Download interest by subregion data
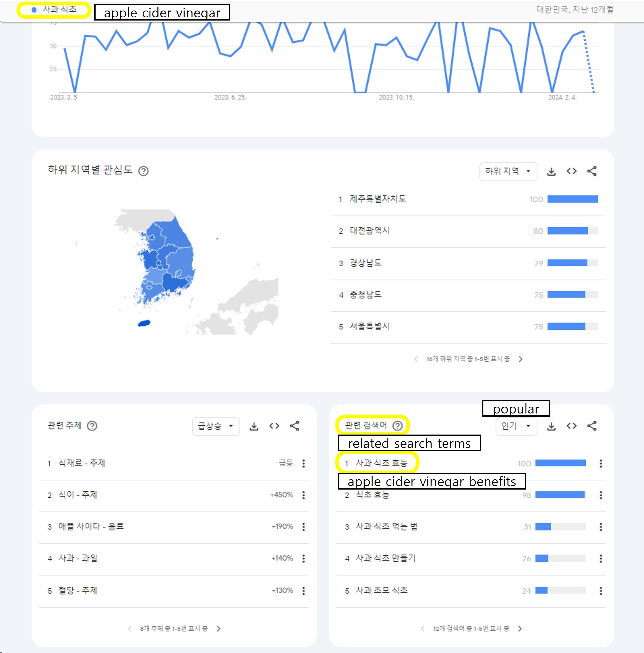 click(x=551, y=171)
